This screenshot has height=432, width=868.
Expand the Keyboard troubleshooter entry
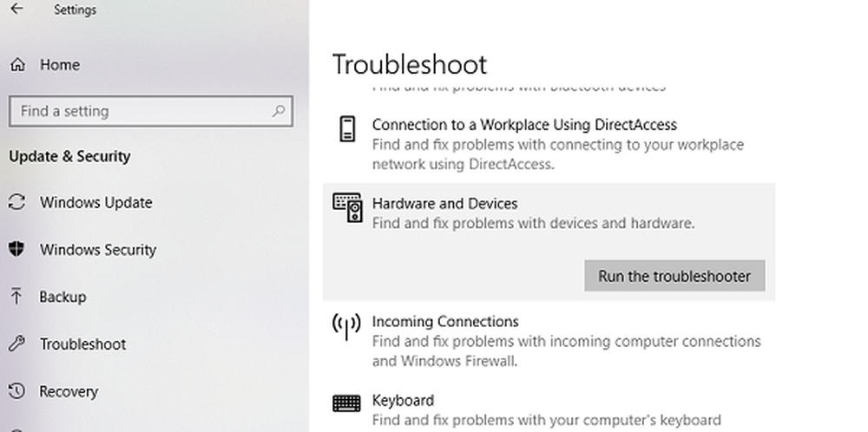(x=403, y=401)
